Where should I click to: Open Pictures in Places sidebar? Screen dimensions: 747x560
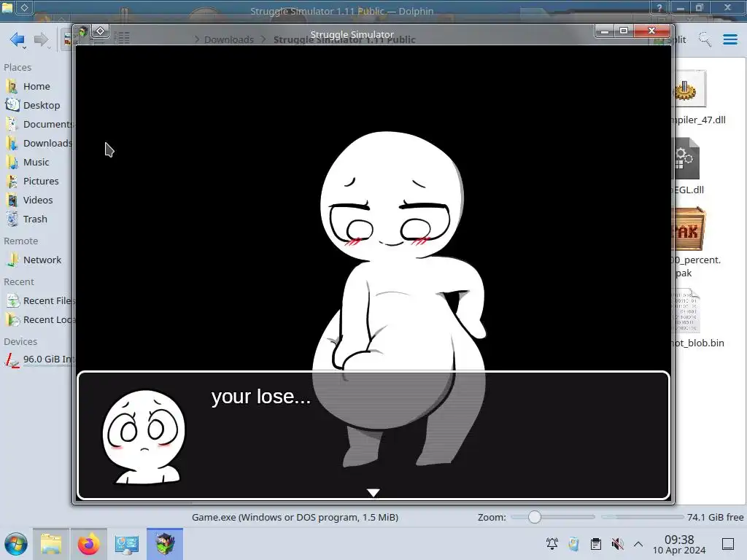(x=36, y=182)
